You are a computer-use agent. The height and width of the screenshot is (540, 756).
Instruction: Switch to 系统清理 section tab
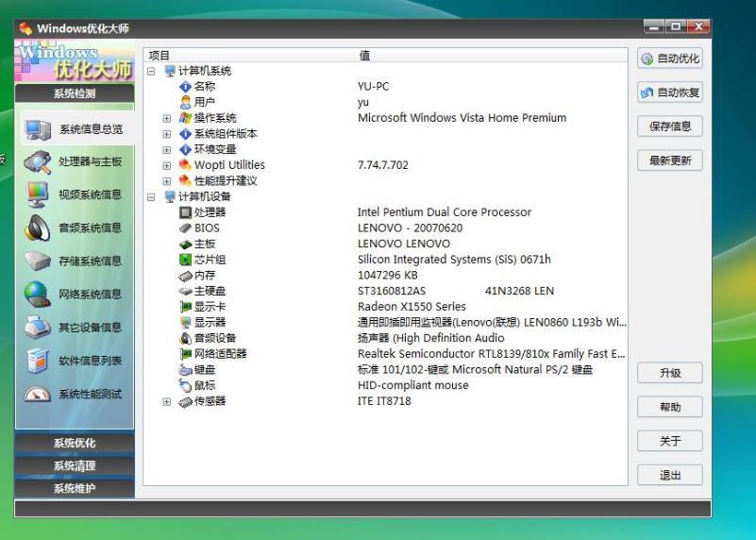pyautogui.click(x=74, y=466)
